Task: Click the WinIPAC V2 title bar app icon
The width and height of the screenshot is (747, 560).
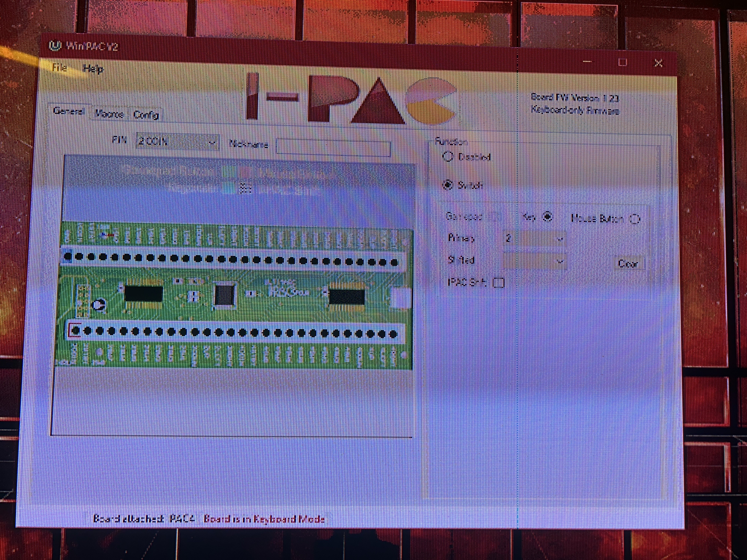Action: click(x=55, y=46)
